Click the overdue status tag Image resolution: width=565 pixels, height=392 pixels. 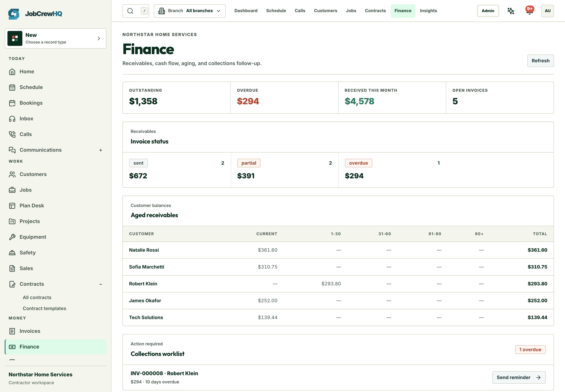pyautogui.click(x=358, y=163)
